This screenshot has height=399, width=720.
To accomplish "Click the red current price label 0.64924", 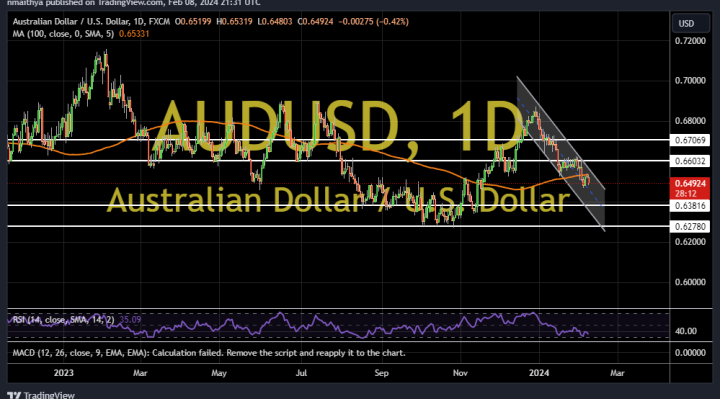I will 690,184.
